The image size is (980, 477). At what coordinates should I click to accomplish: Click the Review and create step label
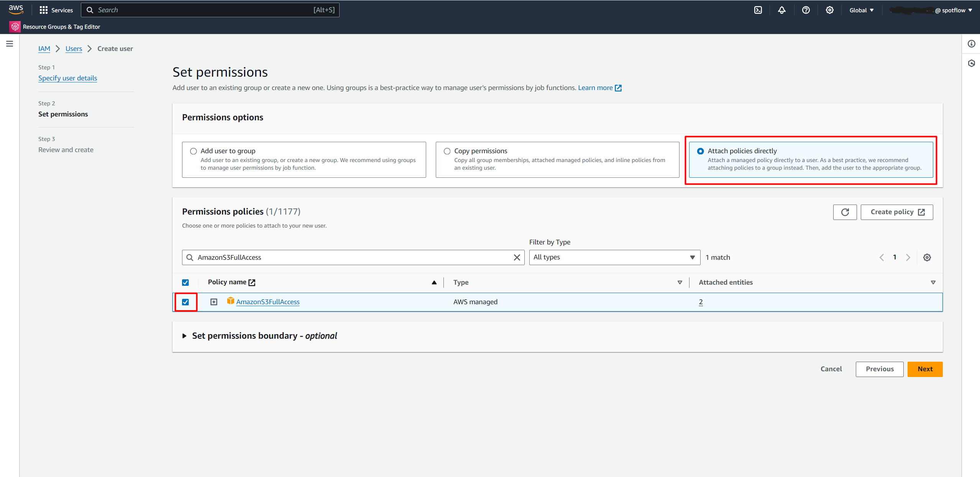coord(66,150)
